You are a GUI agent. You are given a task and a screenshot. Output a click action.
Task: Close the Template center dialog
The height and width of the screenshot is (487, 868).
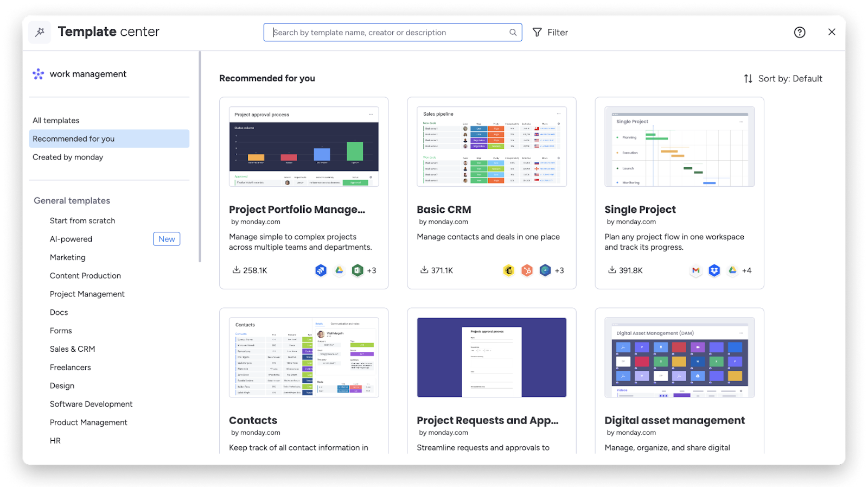point(832,32)
